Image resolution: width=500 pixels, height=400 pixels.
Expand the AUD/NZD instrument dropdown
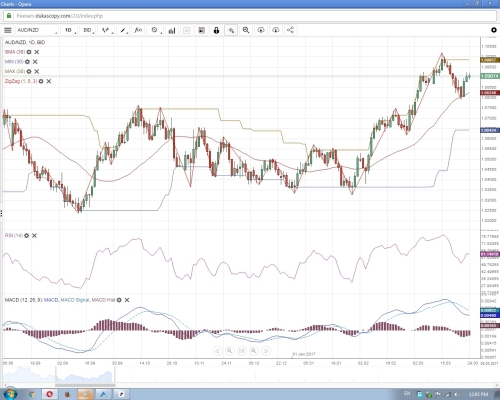pos(37,30)
